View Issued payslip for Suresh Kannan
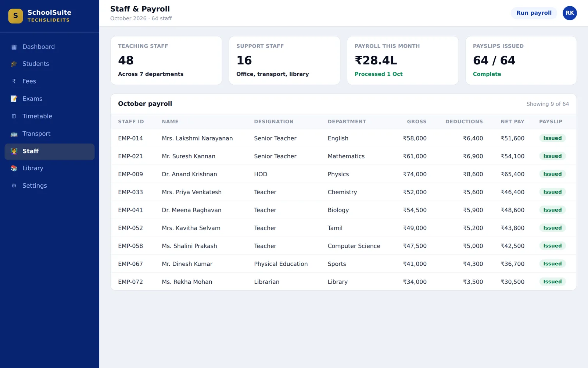 pyautogui.click(x=552, y=156)
